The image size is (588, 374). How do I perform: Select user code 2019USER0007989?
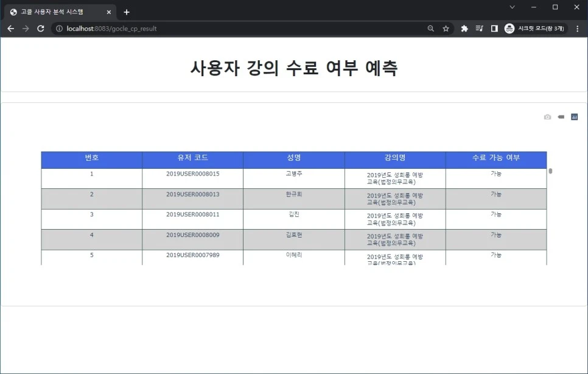tap(193, 255)
